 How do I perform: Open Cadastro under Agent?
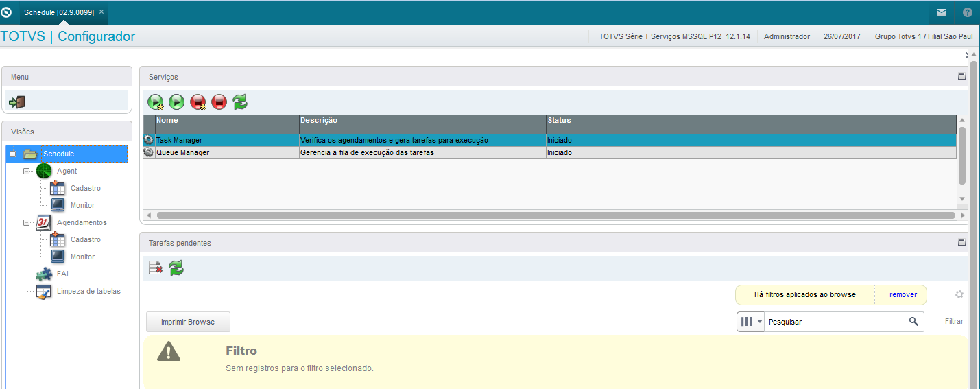click(x=86, y=188)
